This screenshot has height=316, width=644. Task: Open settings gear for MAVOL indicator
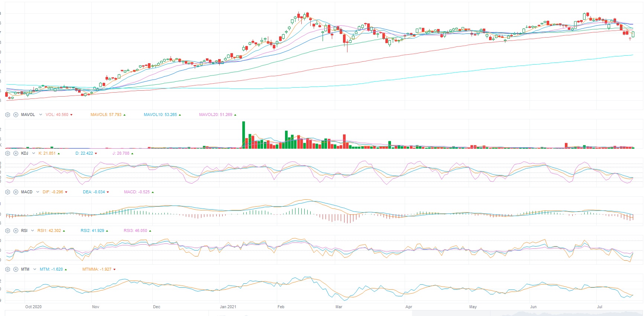pos(7,115)
